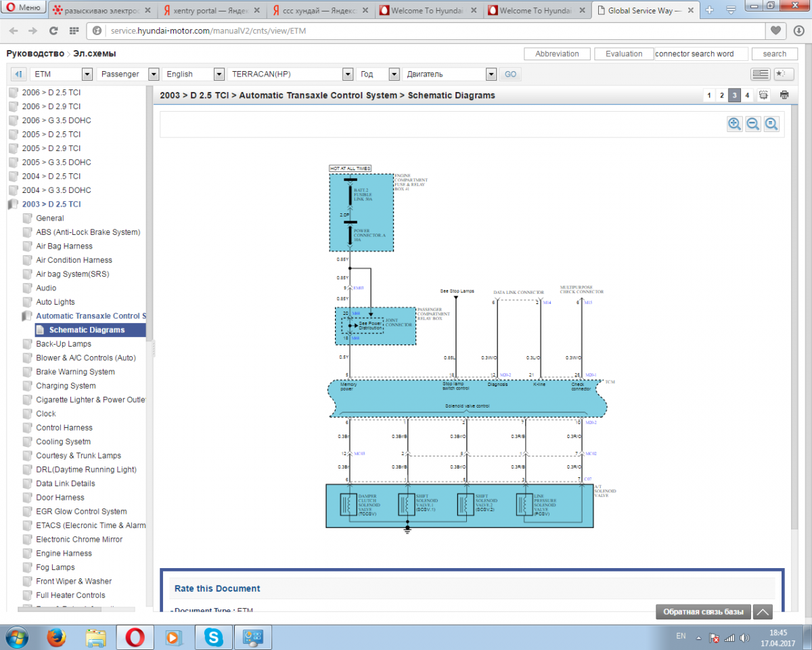Open the ETM manual type dropdown
The height and width of the screenshot is (650, 812).
point(87,74)
